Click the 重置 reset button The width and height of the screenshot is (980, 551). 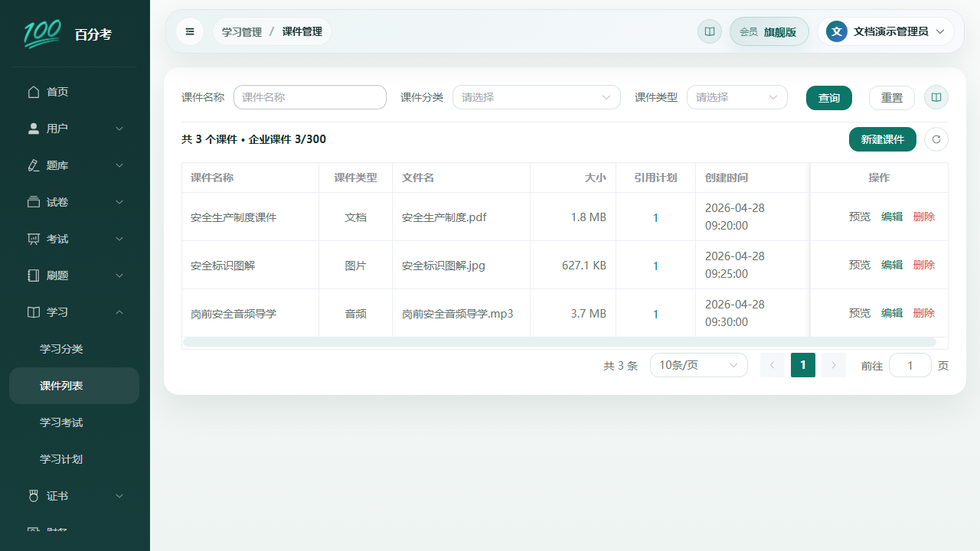(x=892, y=98)
